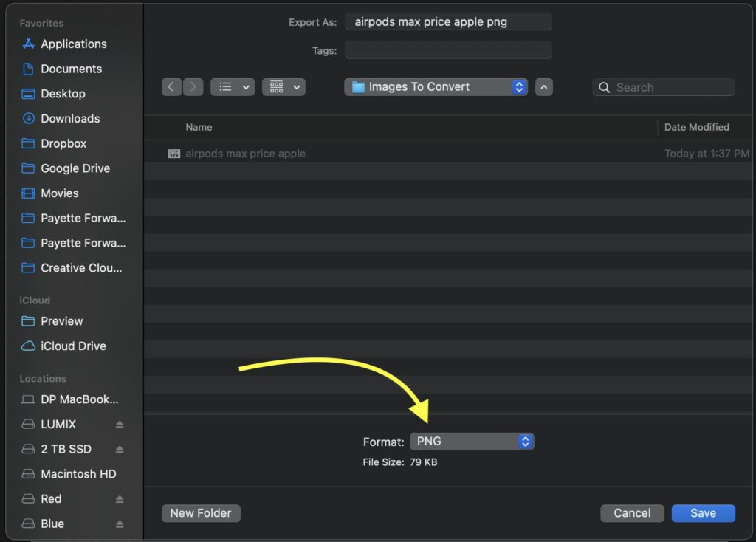Select DP MacBook location
The height and width of the screenshot is (542, 756).
[79, 399]
